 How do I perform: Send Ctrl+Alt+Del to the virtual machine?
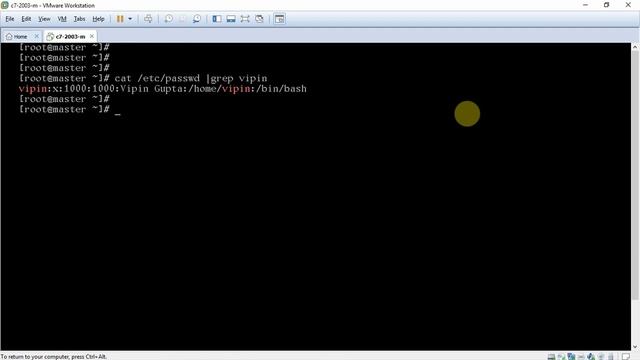[148, 19]
